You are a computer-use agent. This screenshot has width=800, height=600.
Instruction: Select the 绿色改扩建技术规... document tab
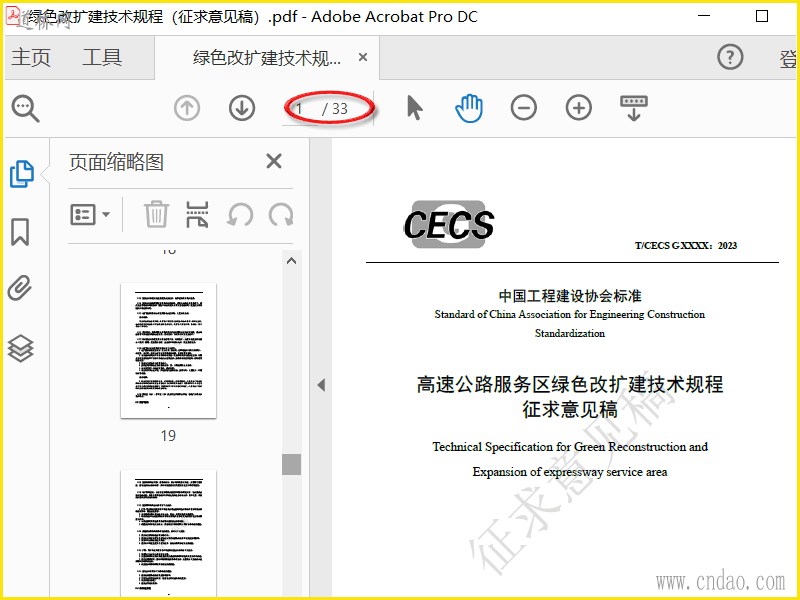[266, 58]
